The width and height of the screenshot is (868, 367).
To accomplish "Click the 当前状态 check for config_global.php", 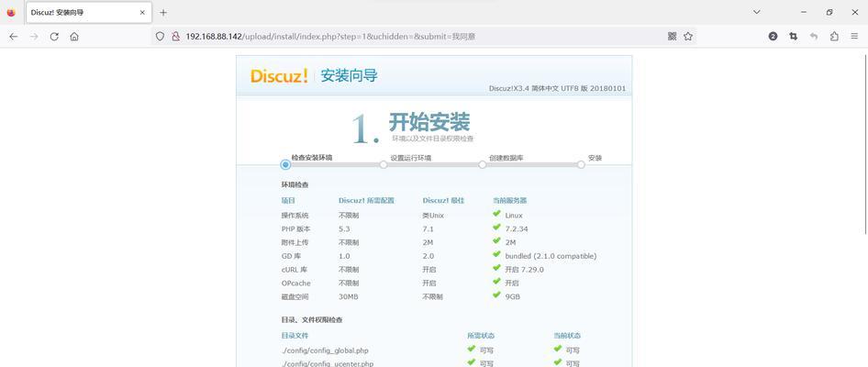I will (558, 349).
